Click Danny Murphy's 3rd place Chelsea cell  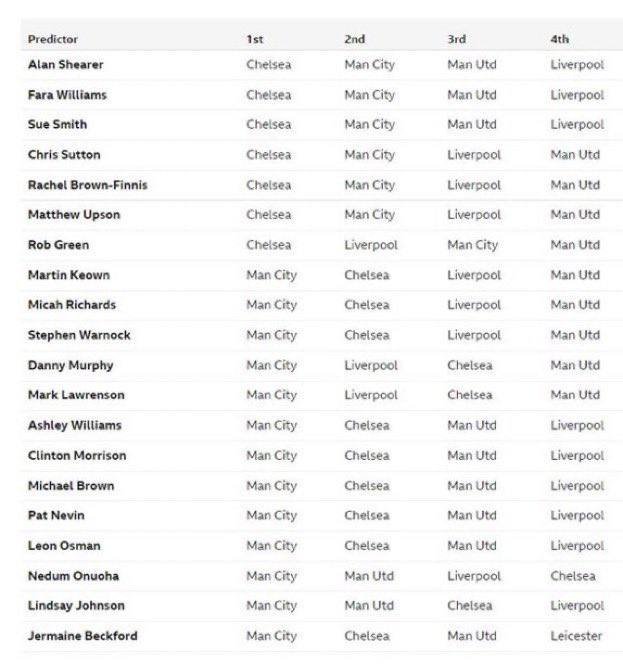470,365
